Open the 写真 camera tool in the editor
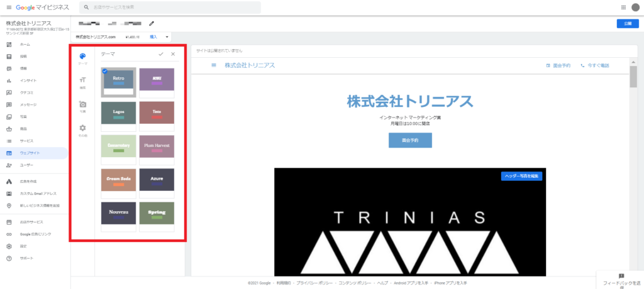Screen dimensions: 644x289 [82, 106]
